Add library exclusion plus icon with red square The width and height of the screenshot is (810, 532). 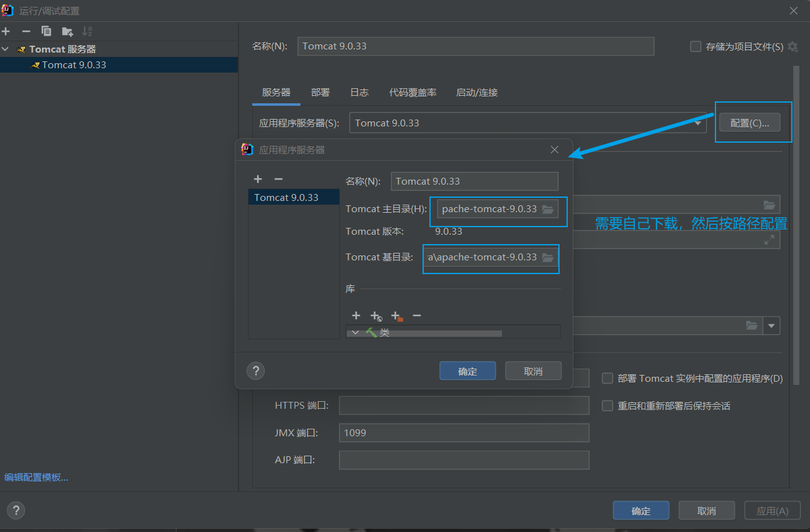396,316
